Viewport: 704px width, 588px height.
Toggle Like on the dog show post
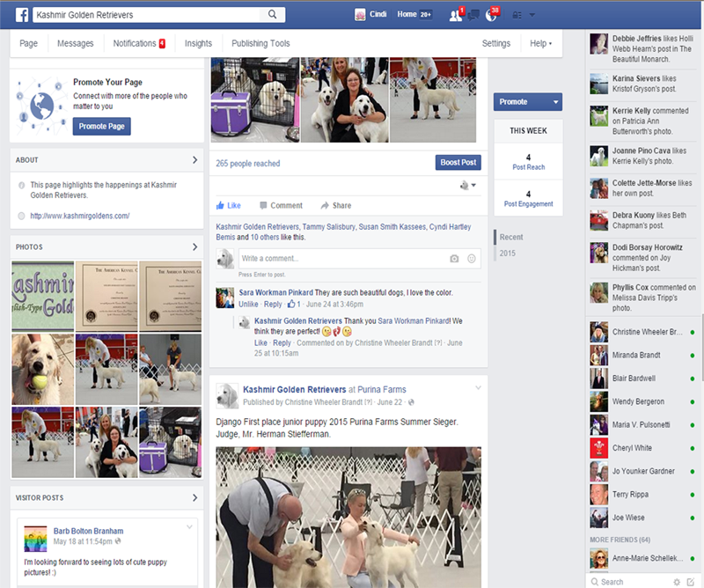click(228, 205)
